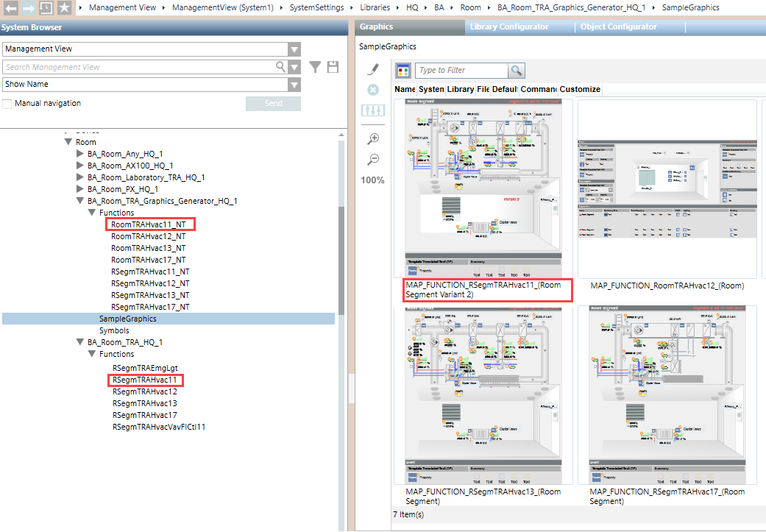Click the search button next to filter field
Image resolution: width=766 pixels, height=532 pixels.
pos(517,71)
